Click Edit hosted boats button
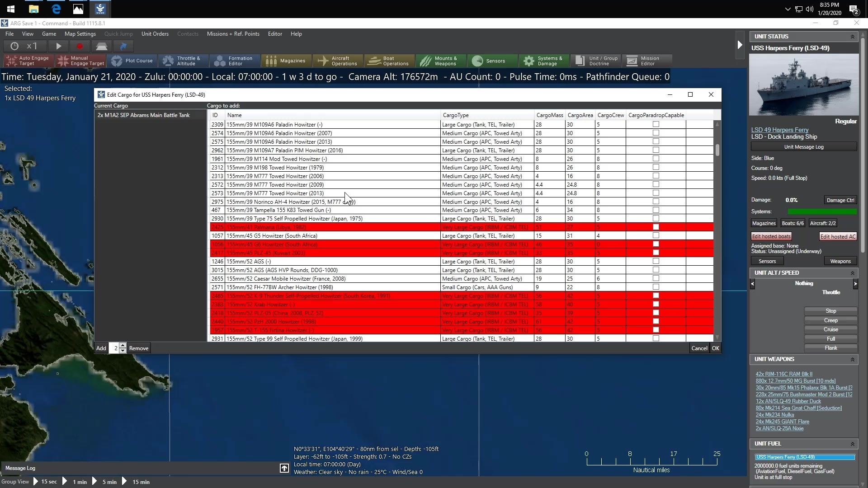 [x=771, y=236]
